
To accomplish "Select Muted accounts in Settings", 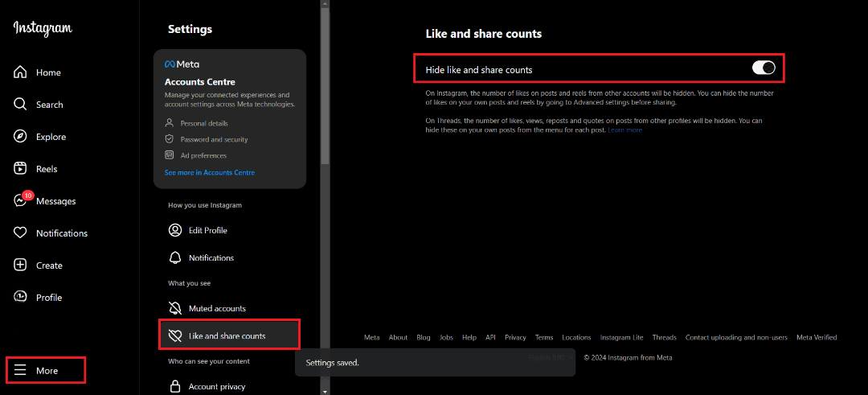I will (x=217, y=308).
